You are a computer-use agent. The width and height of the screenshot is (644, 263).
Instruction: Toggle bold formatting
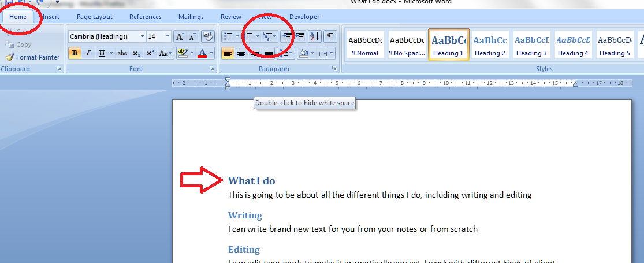[75, 53]
